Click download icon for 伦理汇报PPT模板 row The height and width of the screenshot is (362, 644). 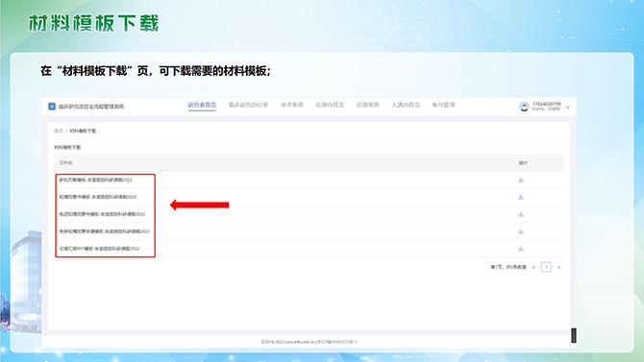pyautogui.click(x=521, y=249)
